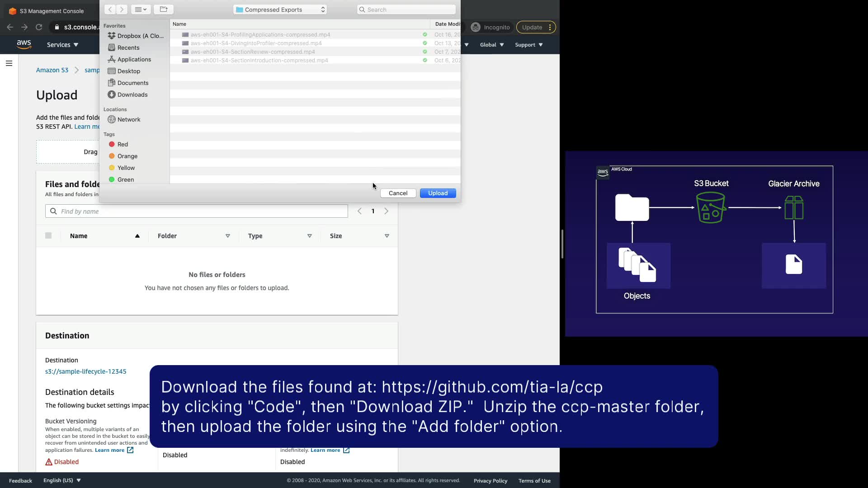This screenshot has width=868, height=488.
Task: Toggle the select-all files checkbox
Action: 48,235
